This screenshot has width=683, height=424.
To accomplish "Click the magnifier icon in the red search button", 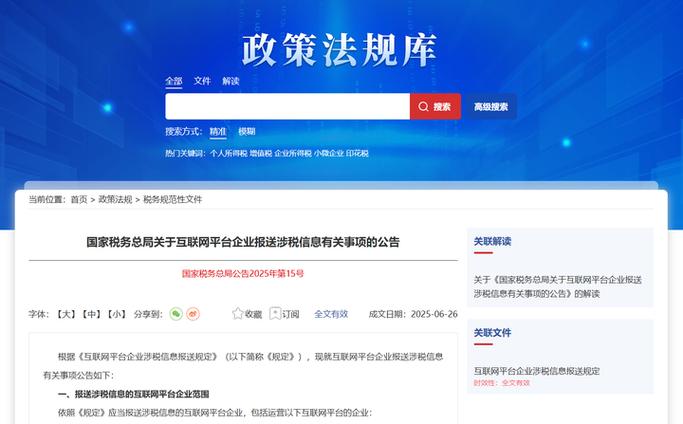I will 423,106.
